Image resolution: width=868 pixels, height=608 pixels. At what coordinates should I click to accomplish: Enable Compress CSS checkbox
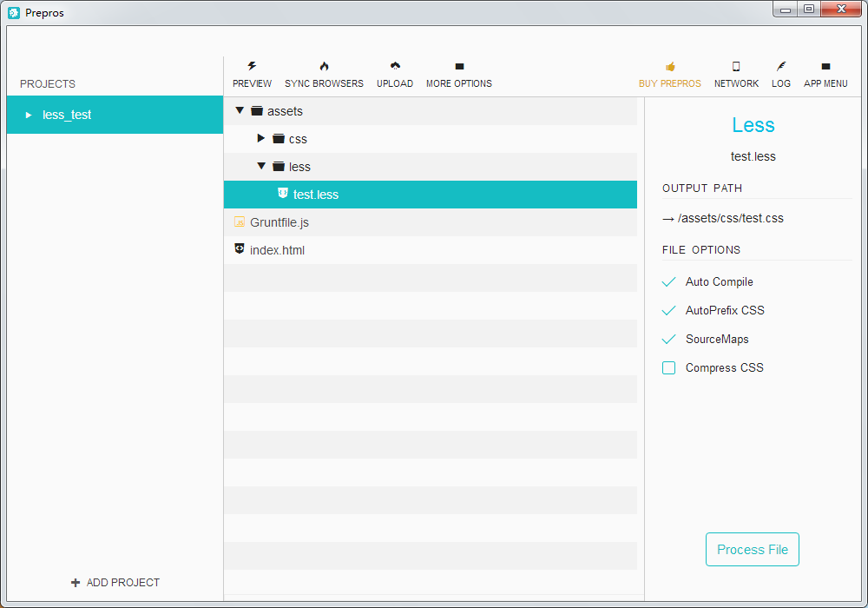coord(668,367)
